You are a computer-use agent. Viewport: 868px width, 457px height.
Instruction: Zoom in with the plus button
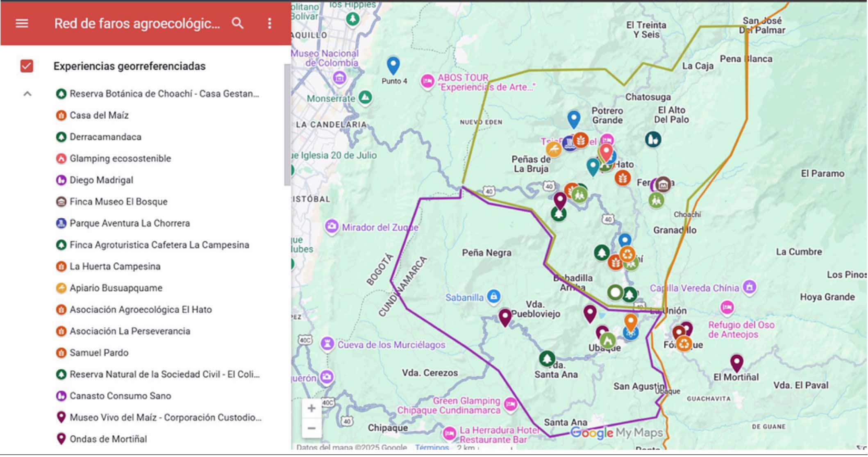(311, 409)
